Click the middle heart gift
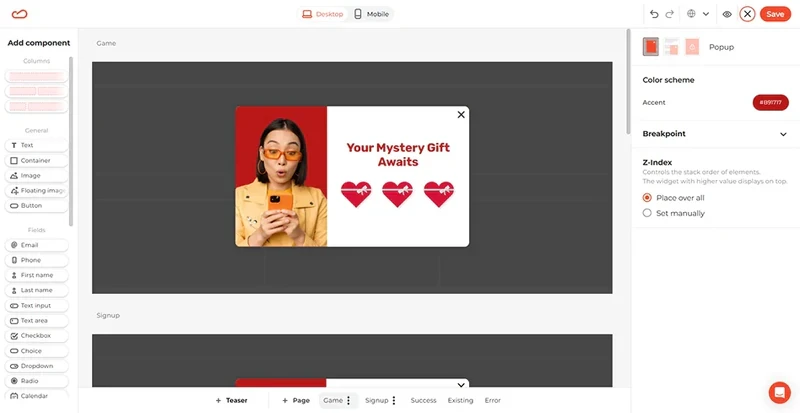 click(x=397, y=194)
